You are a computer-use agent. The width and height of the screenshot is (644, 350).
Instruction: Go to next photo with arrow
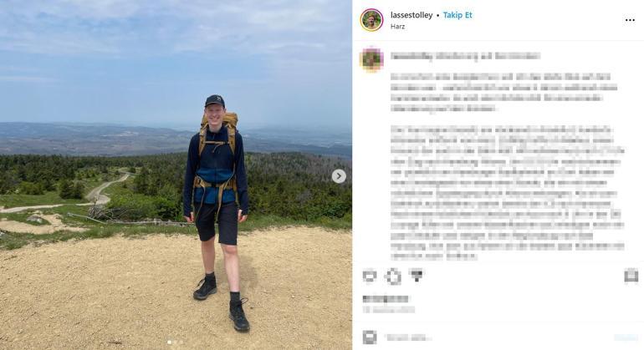click(x=339, y=176)
